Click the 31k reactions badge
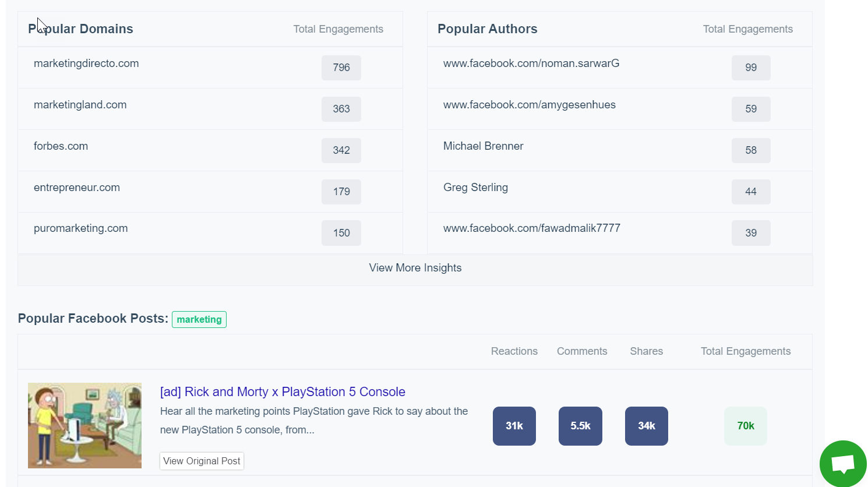Image resolution: width=868 pixels, height=487 pixels. [514, 426]
